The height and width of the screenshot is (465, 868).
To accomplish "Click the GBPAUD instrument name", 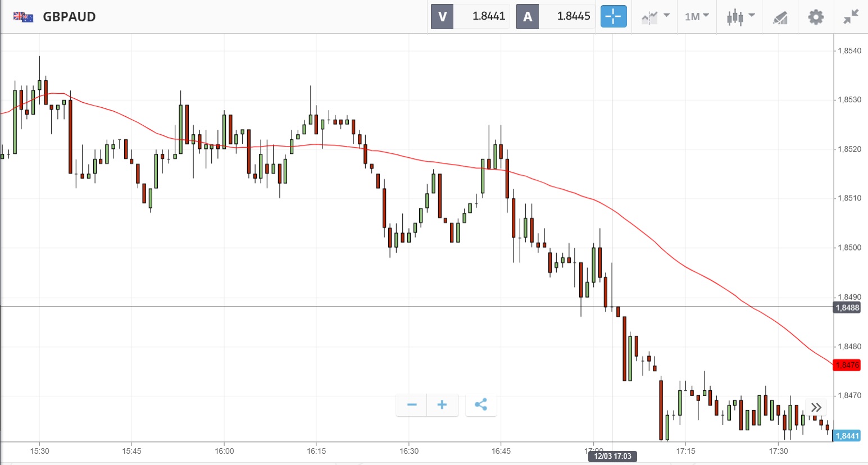I will (69, 17).
